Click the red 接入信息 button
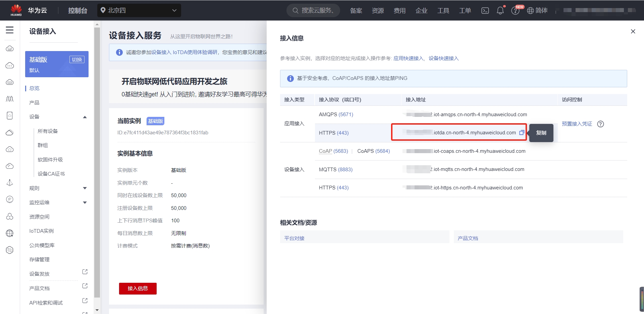Screen dimensions: 644x314 (x=138, y=288)
